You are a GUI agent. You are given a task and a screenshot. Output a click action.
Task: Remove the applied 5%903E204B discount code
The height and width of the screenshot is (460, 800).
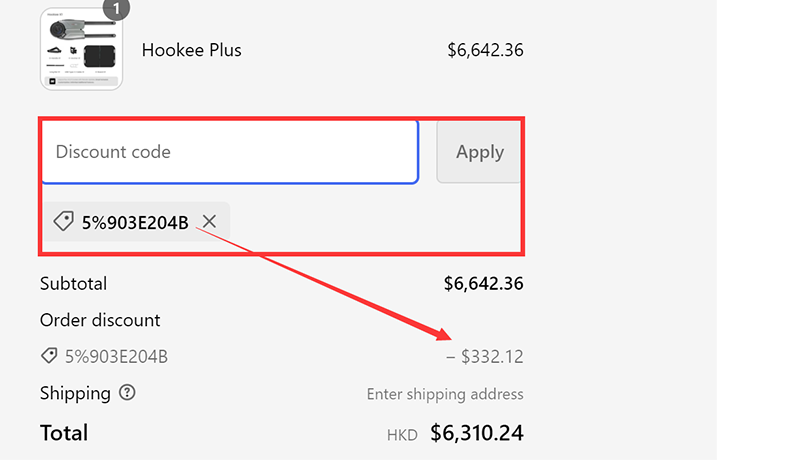pos(209,221)
